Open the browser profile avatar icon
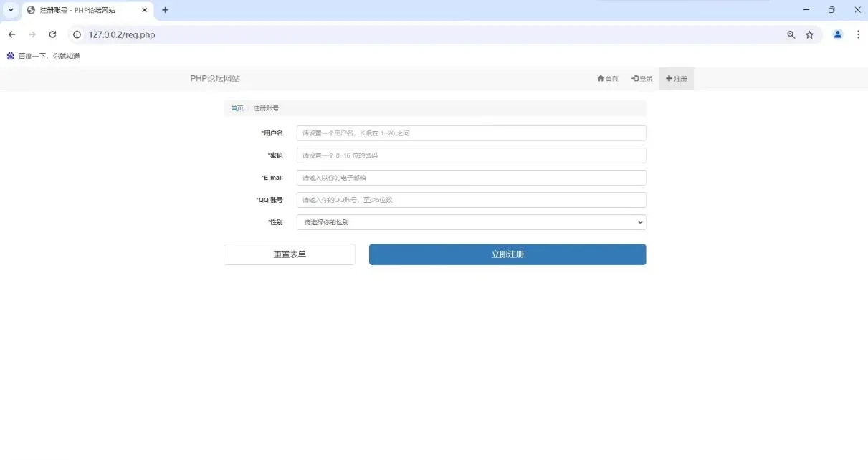Image resolution: width=868 pixels, height=460 pixels. point(837,34)
